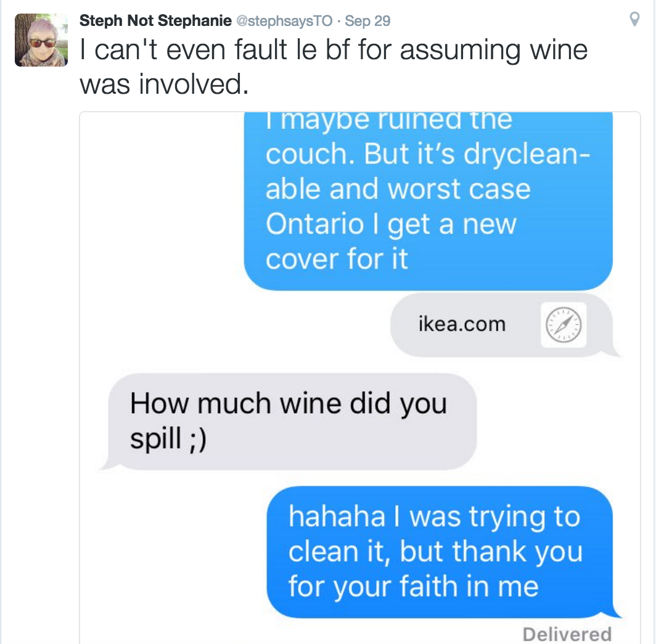Open the Sep 29 tweet timestamp
Image resolution: width=656 pixels, height=644 pixels.
(x=367, y=21)
